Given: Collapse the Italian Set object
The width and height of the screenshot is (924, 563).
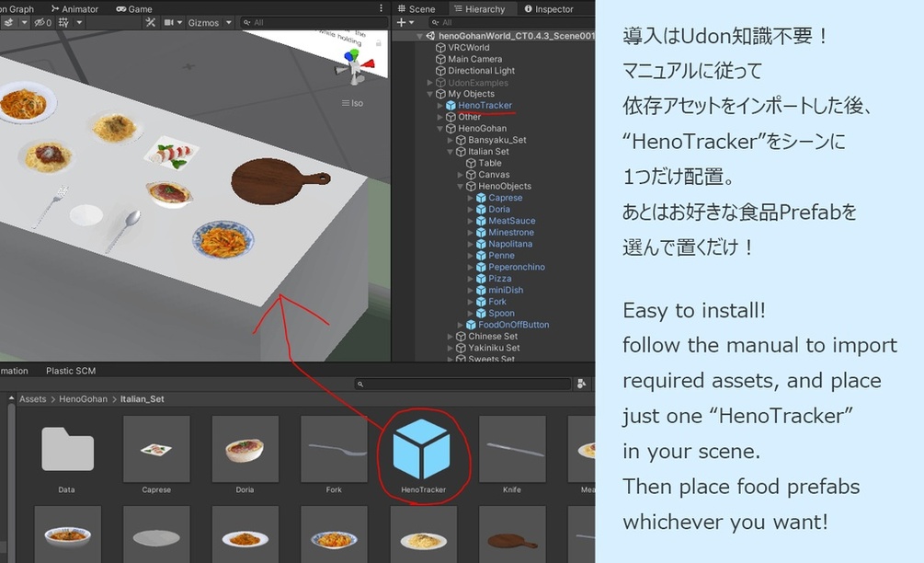Looking at the screenshot, I should (x=451, y=152).
